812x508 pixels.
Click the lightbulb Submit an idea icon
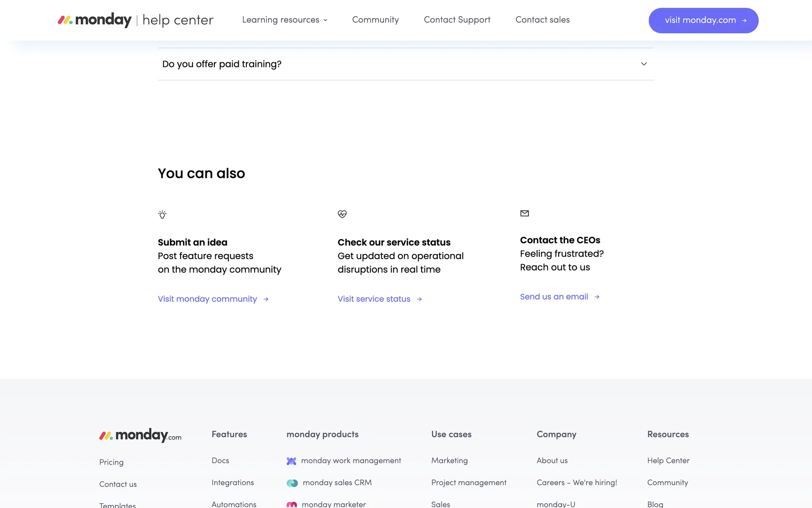point(162,215)
